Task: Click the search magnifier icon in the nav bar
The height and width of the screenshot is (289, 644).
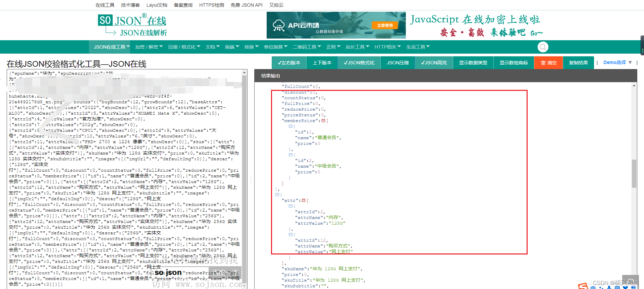Action: click(x=543, y=47)
